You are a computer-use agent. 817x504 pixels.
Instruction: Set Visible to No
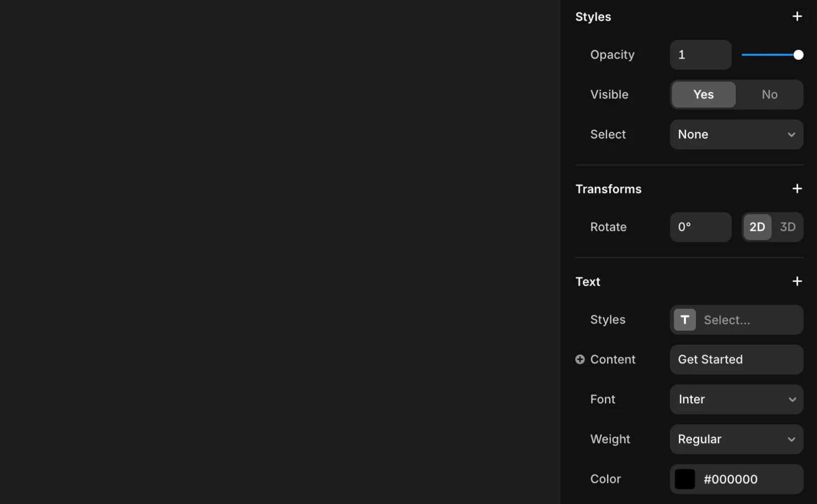[x=769, y=94]
